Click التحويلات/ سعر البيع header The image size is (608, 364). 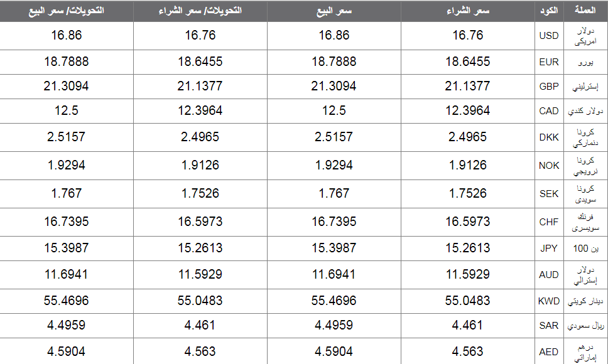(x=67, y=11)
